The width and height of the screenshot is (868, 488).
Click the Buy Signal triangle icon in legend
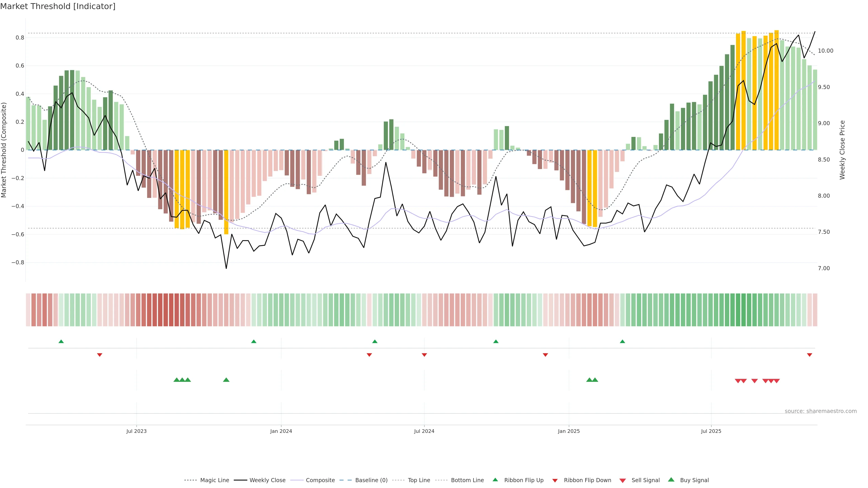[x=671, y=480]
